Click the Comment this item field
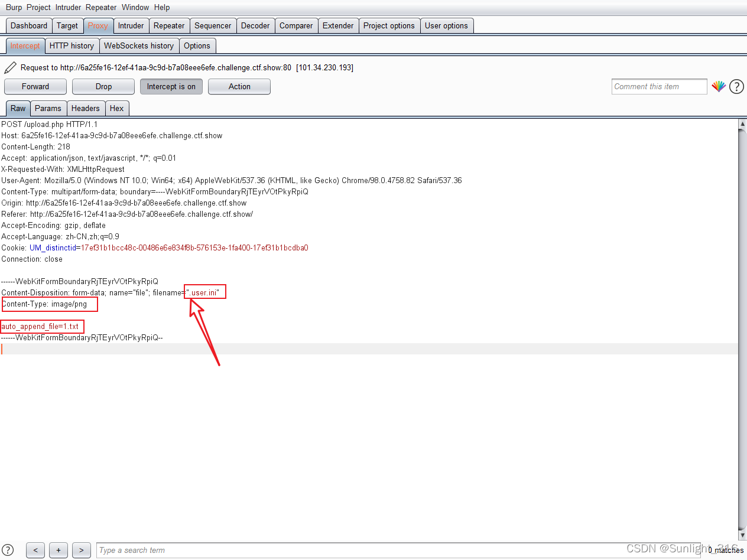747x560 pixels. pos(660,86)
